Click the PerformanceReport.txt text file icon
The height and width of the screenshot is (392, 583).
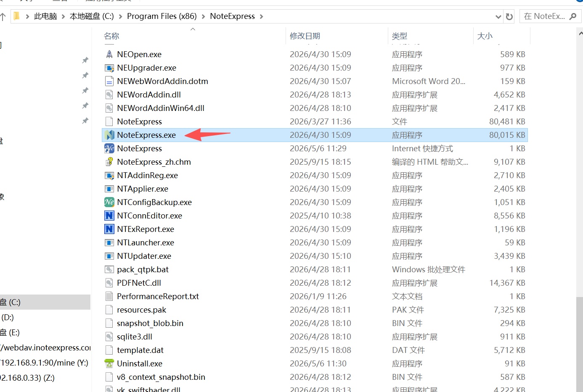109,296
